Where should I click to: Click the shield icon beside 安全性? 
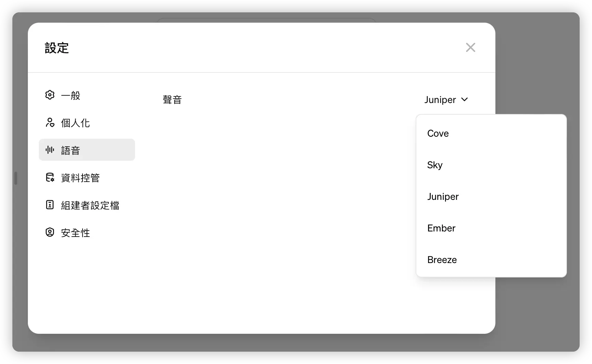coord(50,232)
